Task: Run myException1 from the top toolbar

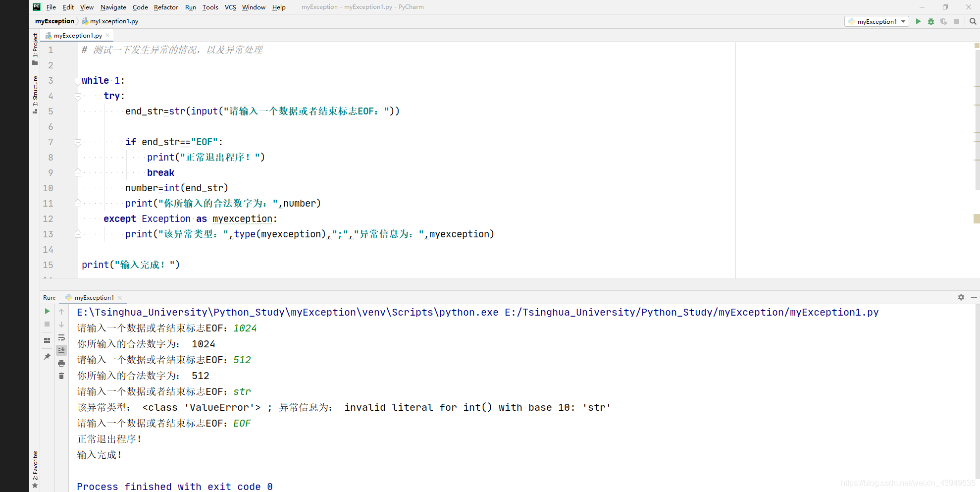Action: [x=918, y=21]
